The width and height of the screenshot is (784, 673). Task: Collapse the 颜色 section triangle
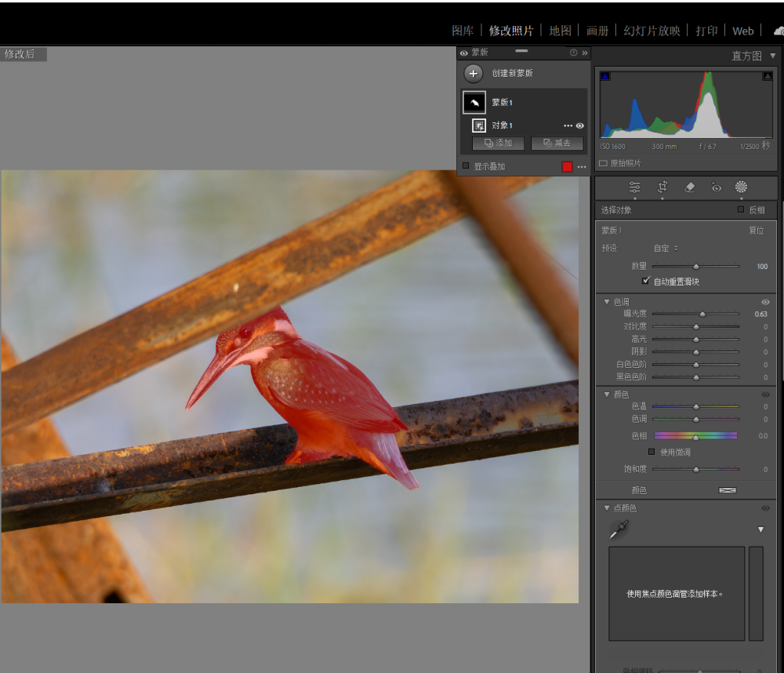tap(607, 395)
